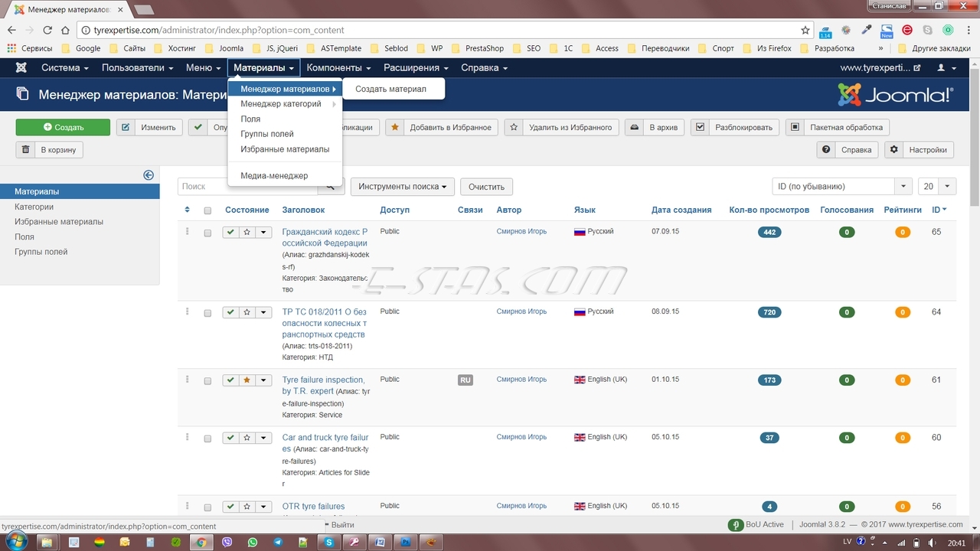Unfeature the Tyre failure inspection article star
Screen dimensions: 980x551
tap(247, 380)
